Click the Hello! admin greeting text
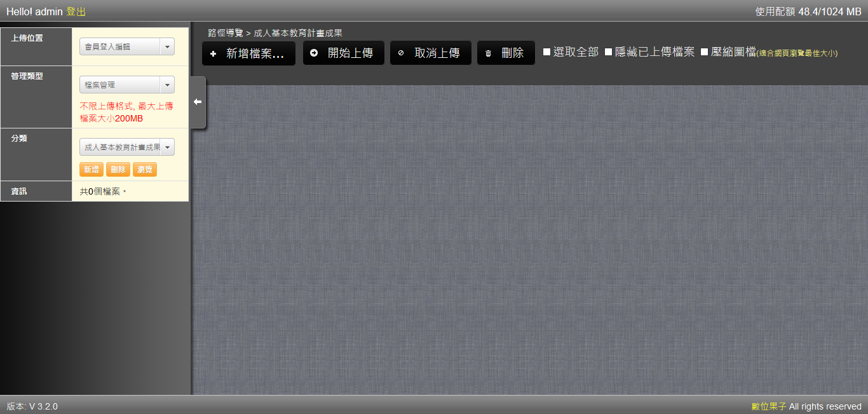This screenshot has width=868, height=414. [x=34, y=12]
